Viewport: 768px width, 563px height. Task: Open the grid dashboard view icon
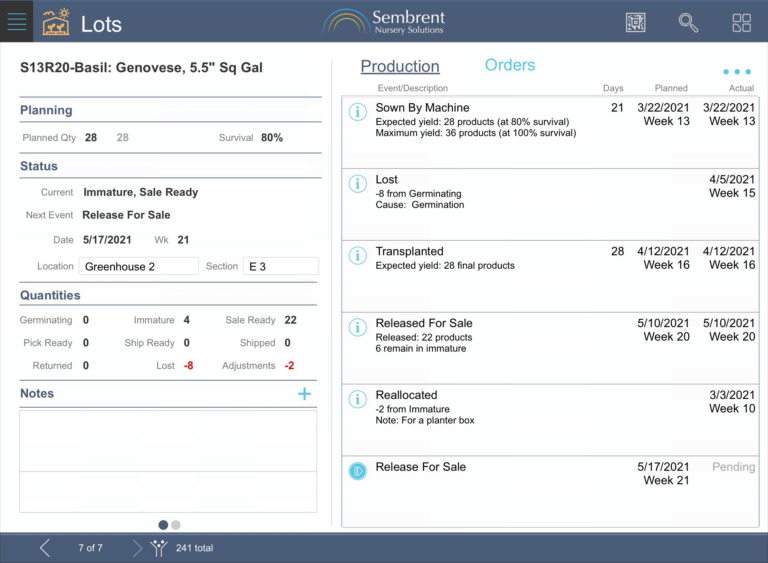click(x=741, y=22)
